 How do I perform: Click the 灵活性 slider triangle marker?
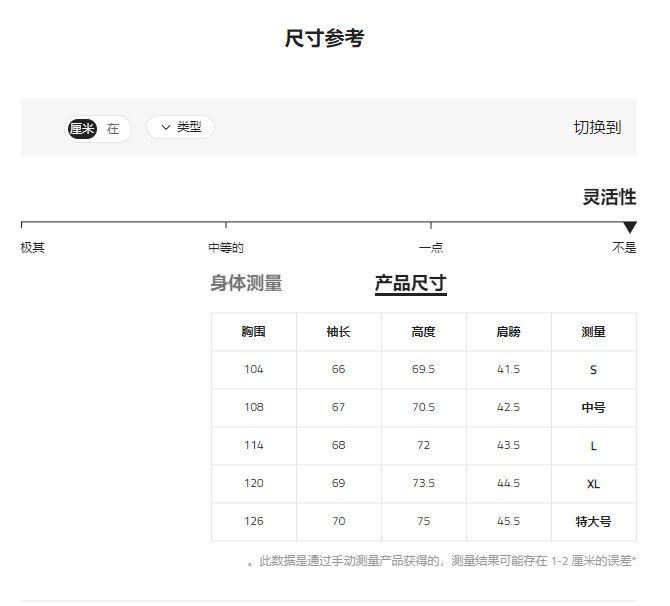point(630,227)
